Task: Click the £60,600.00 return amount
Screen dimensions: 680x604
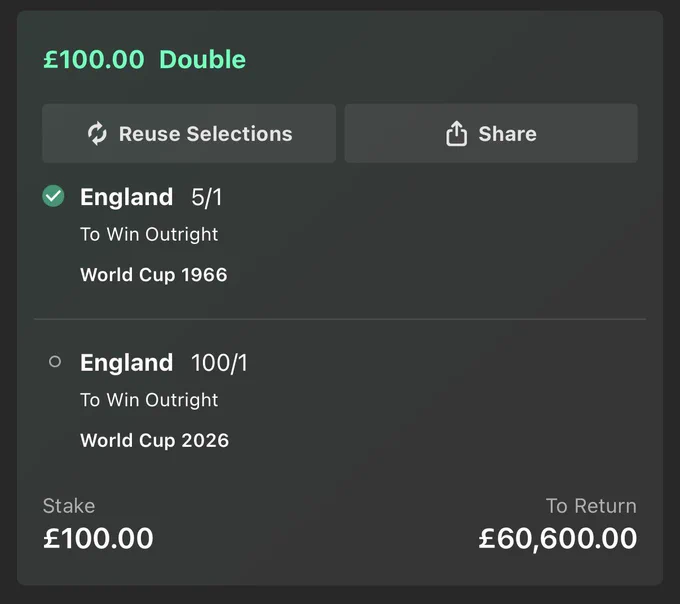Action: pos(558,539)
